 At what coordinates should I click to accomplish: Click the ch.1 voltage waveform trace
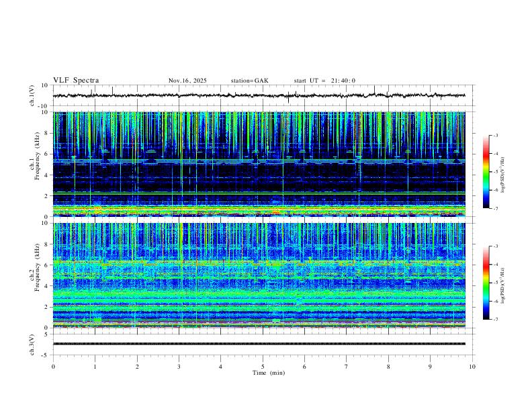click(x=259, y=95)
